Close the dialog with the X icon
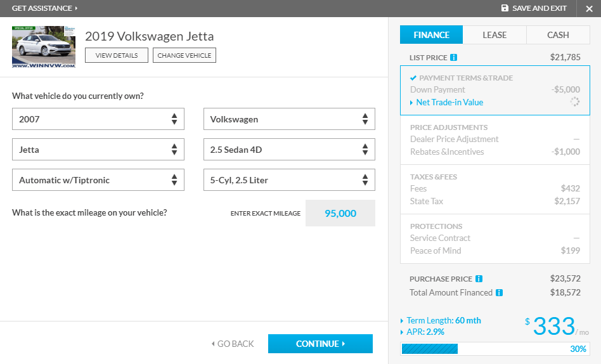Viewport: 601px width, 364px height. tap(589, 8)
